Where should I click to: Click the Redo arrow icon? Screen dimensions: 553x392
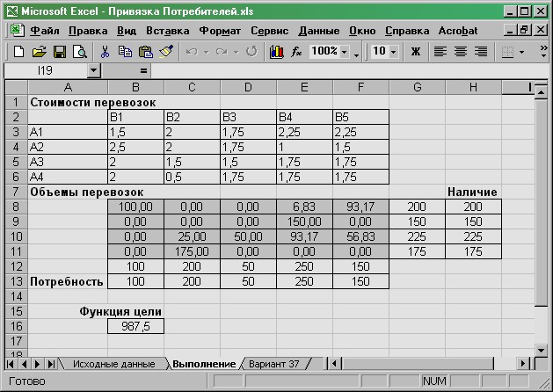pyautogui.click(x=222, y=52)
